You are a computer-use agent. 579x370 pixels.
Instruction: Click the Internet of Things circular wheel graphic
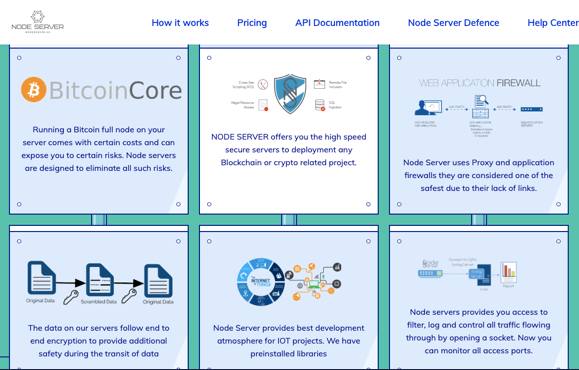261,282
